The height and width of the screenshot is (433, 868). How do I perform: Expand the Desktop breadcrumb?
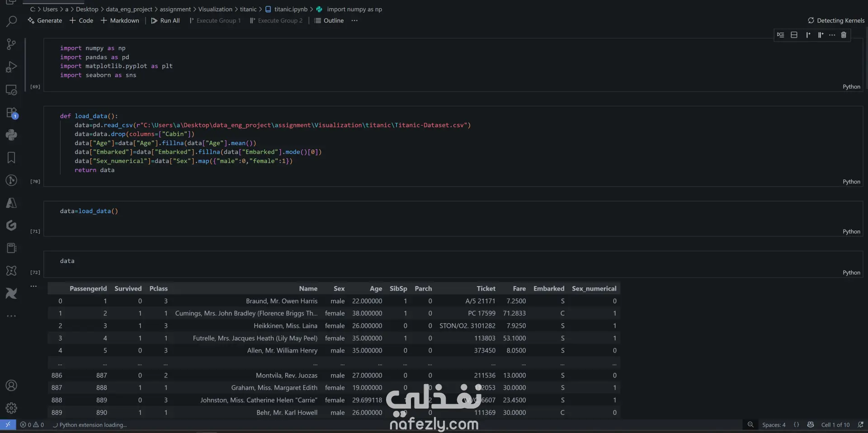87,9
